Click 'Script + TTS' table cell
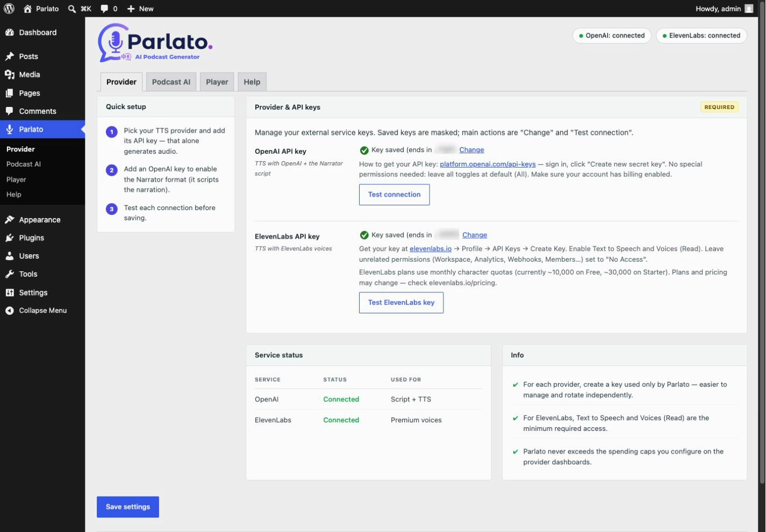The image size is (766, 532). point(411,399)
